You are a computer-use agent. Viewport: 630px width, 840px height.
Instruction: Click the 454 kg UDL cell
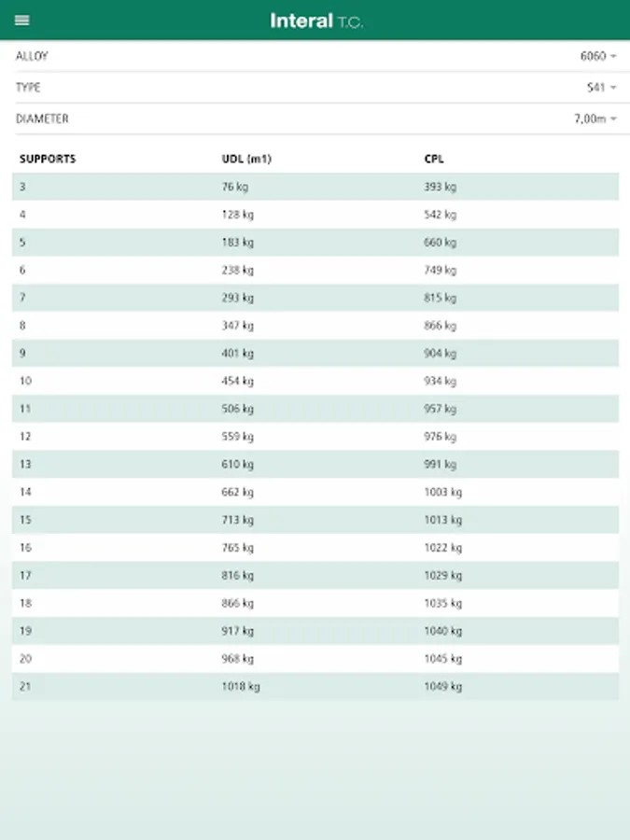point(237,381)
